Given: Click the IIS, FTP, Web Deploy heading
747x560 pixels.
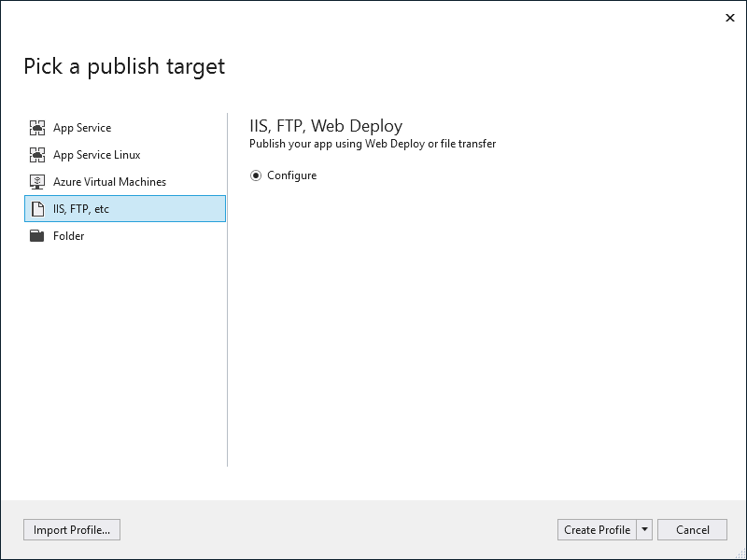Looking at the screenshot, I should coord(326,126).
